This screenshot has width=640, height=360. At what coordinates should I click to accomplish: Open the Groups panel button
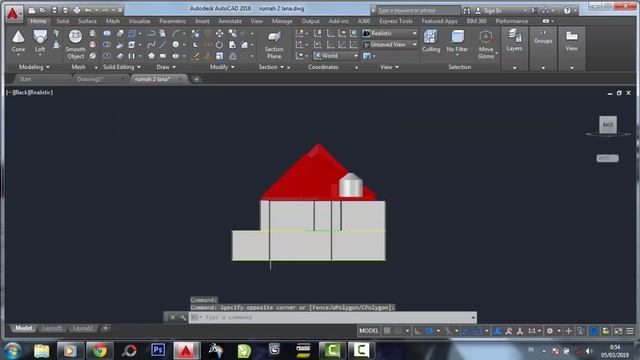[543, 38]
